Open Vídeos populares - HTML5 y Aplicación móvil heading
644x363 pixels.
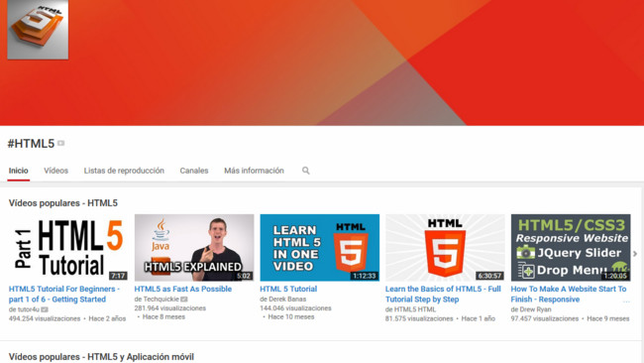pyautogui.click(x=101, y=357)
